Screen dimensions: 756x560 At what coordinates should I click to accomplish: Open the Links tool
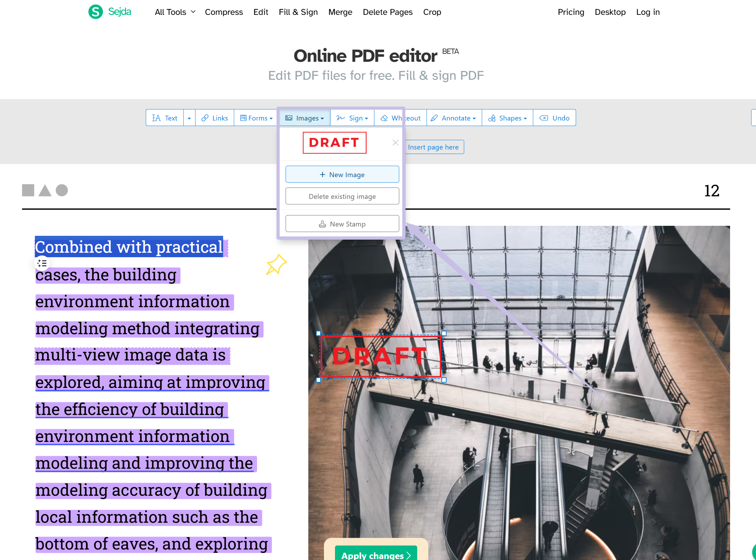point(214,118)
